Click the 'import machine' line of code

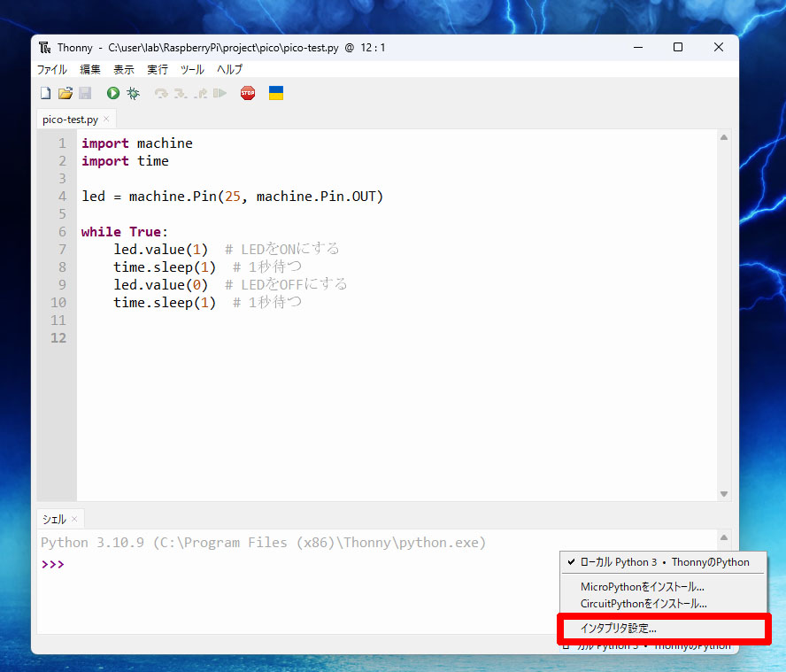point(137,143)
